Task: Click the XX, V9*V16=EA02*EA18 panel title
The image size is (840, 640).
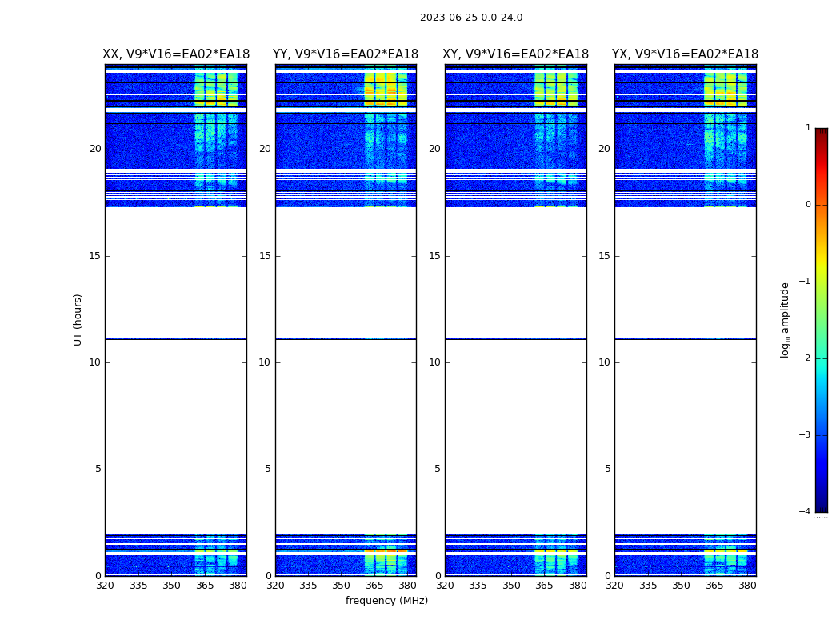Action: [x=176, y=54]
